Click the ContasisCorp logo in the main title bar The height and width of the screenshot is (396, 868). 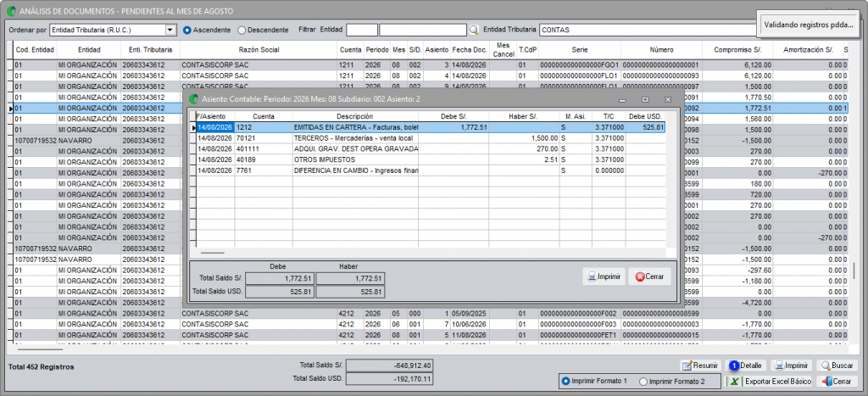click(x=10, y=10)
